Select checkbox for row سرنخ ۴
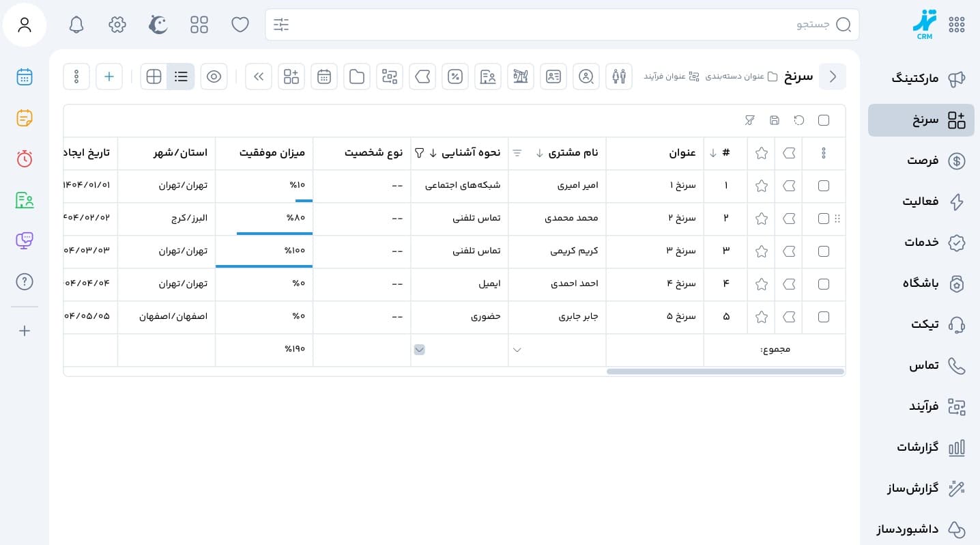The height and width of the screenshot is (545, 980). click(x=824, y=284)
